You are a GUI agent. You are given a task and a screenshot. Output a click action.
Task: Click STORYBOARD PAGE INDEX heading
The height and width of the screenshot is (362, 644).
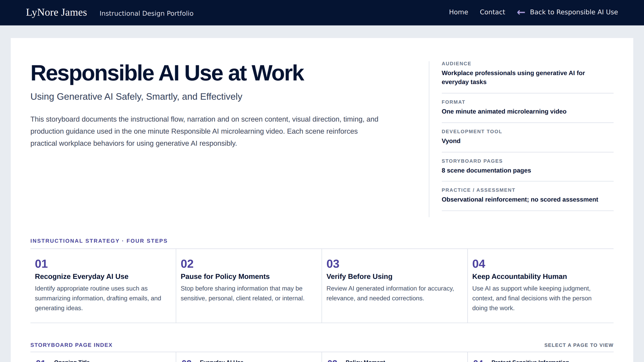point(71,345)
